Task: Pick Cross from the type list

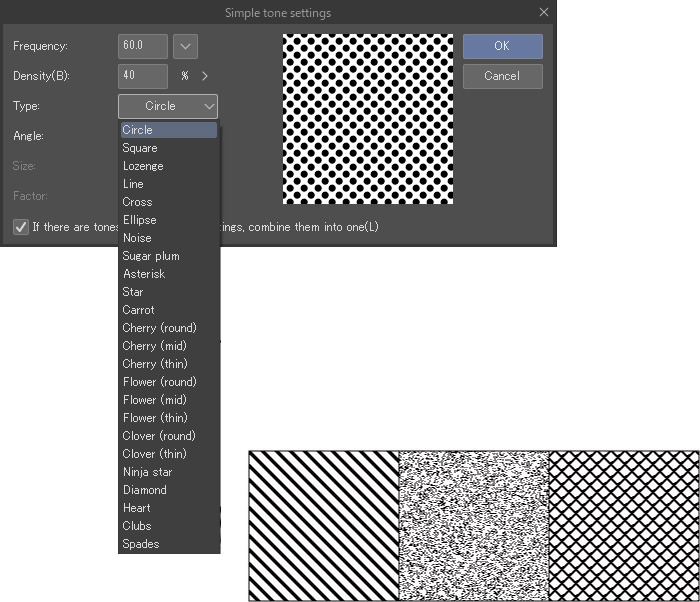Action: 169,202
